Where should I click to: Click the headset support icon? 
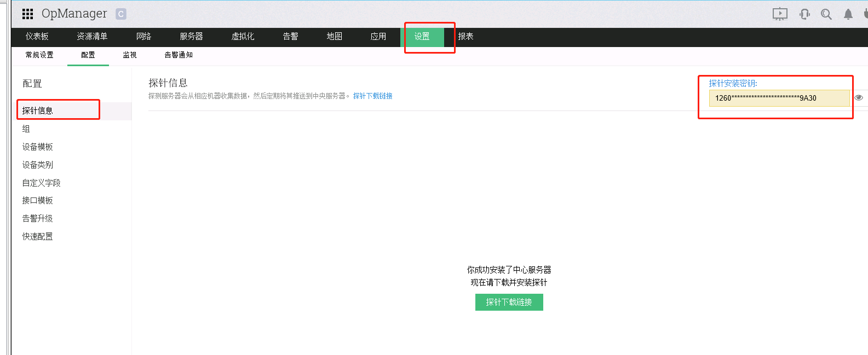click(x=804, y=14)
